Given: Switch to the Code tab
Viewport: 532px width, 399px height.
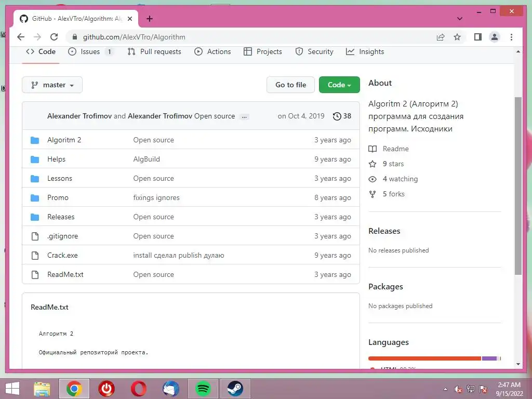Looking at the screenshot, I should [x=41, y=51].
